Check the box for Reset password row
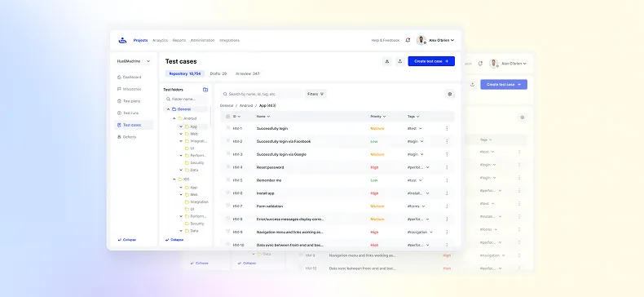This screenshot has height=297, width=644. point(228,166)
